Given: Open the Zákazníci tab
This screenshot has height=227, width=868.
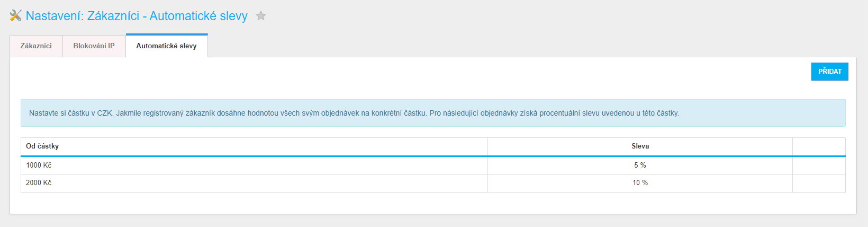Looking at the screenshot, I should [x=36, y=46].
